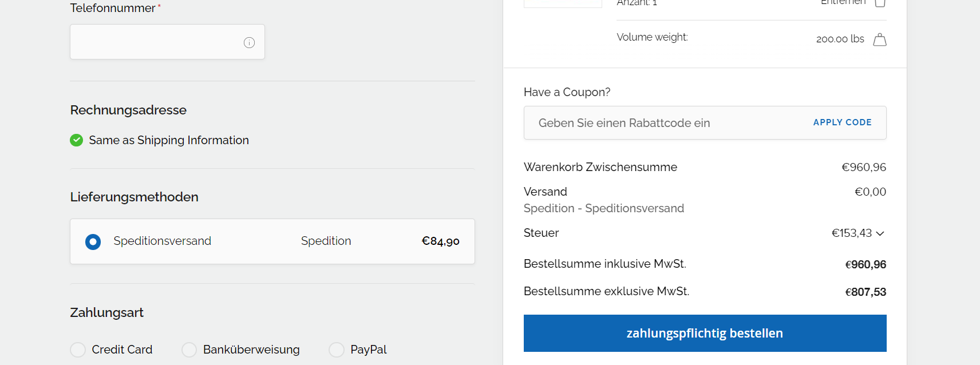Click the Zahlungsart section heading
Screen dimensions: 980x365
click(106, 312)
